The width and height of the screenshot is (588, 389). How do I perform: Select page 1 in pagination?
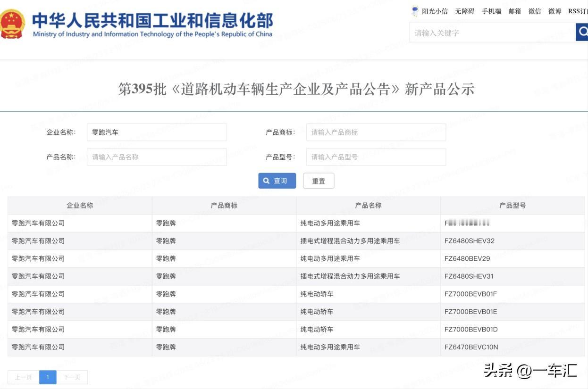(48, 377)
